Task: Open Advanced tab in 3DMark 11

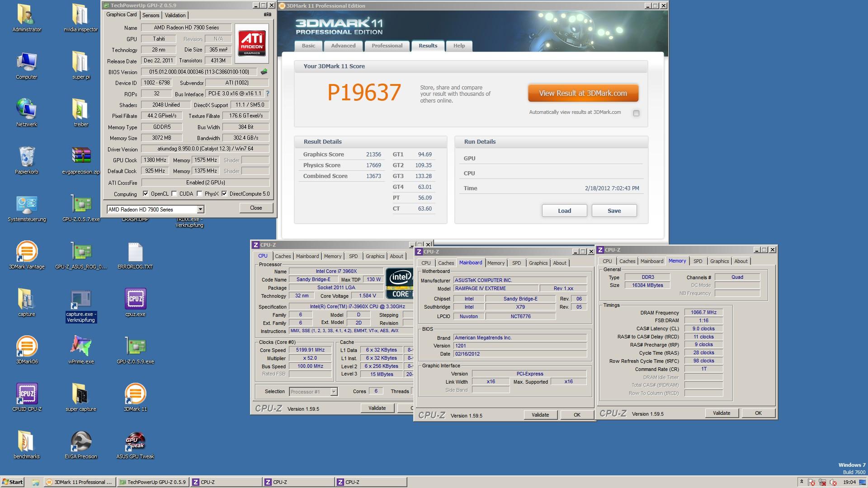Action: click(x=343, y=46)
